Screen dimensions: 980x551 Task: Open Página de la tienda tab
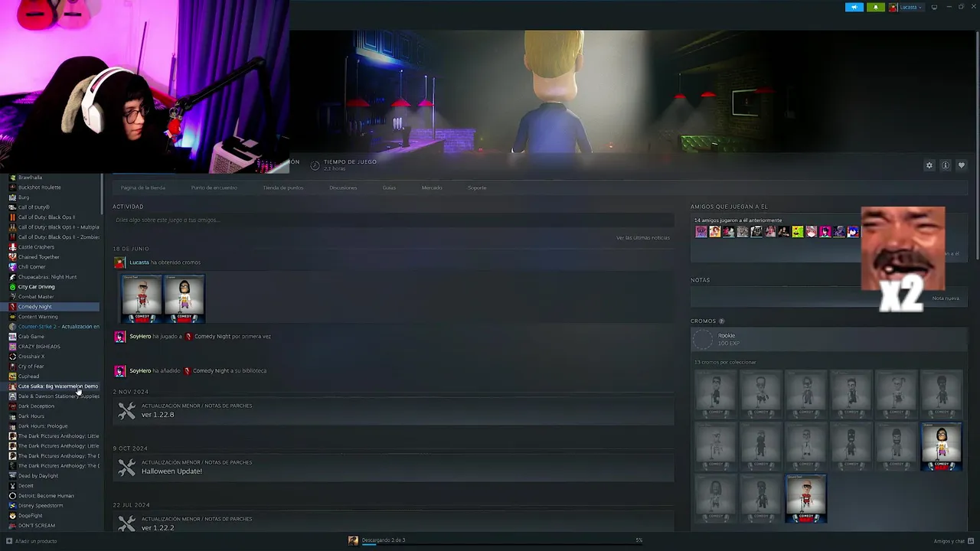click(x=142, y=187)
